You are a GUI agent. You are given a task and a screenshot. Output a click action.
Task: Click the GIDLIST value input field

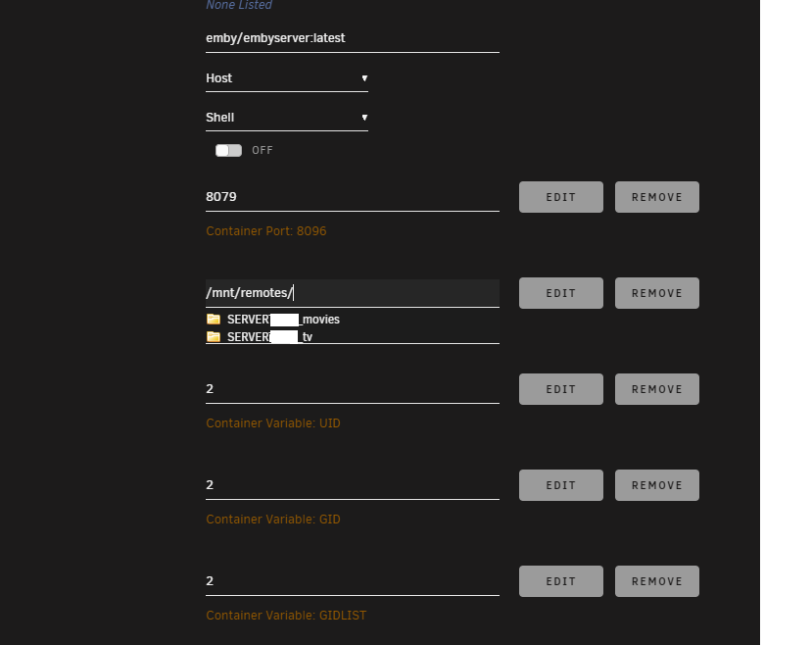click(x=353, y=581)
